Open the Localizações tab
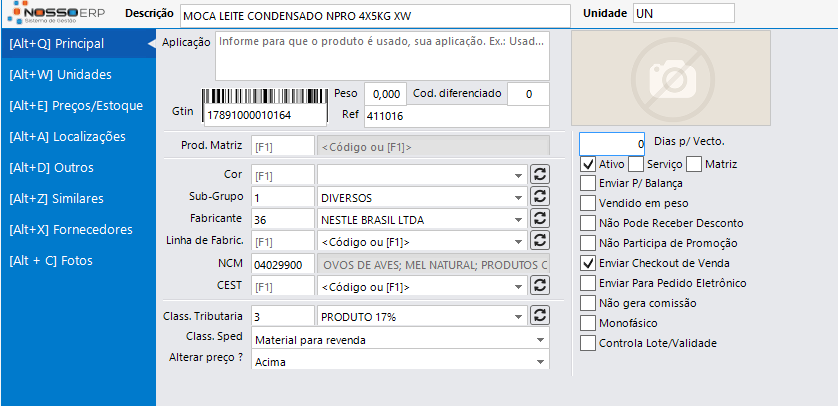This screenshot has height=413, width=838. [67, 136]
